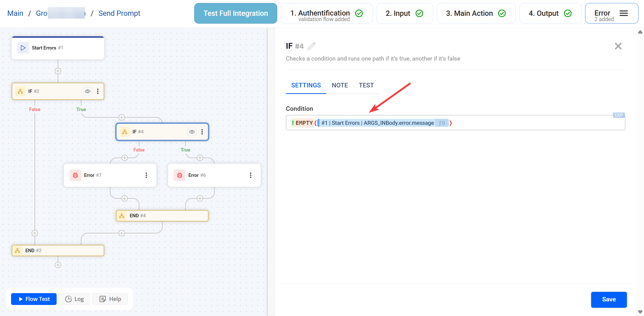This screenshot has height=316, width=644.
Task: Click the Error #7 bug icon
Action: click(75, 175)
